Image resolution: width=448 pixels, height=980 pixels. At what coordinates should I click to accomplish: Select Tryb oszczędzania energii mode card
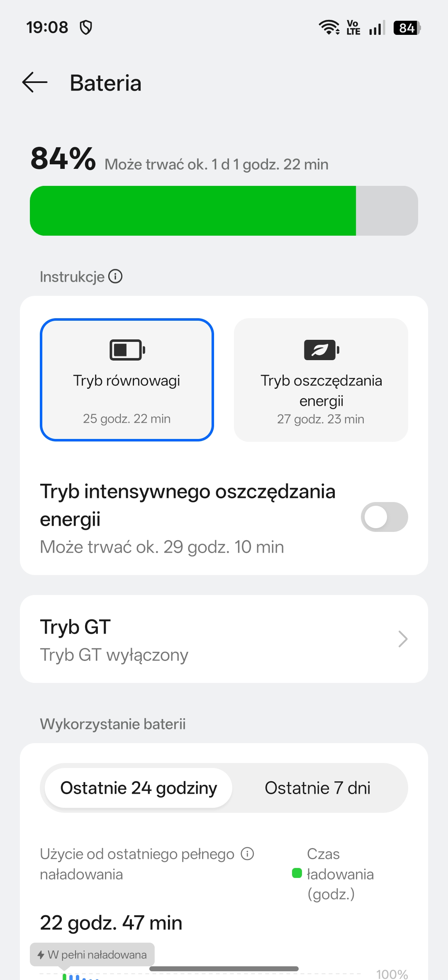pyautogui.click(x=321, y=380)
